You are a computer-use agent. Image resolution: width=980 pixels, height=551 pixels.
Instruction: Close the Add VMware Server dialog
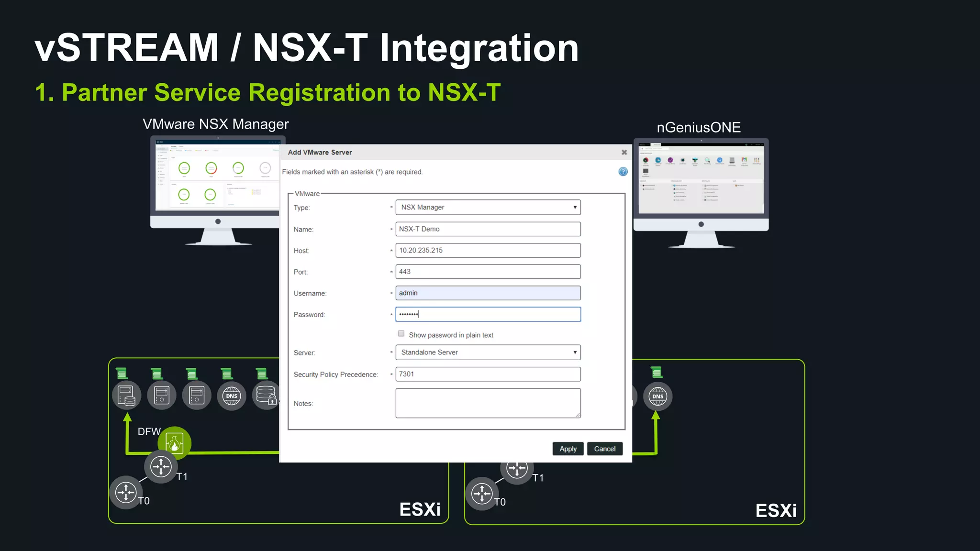pyautogui.click(x=624, y=152)
